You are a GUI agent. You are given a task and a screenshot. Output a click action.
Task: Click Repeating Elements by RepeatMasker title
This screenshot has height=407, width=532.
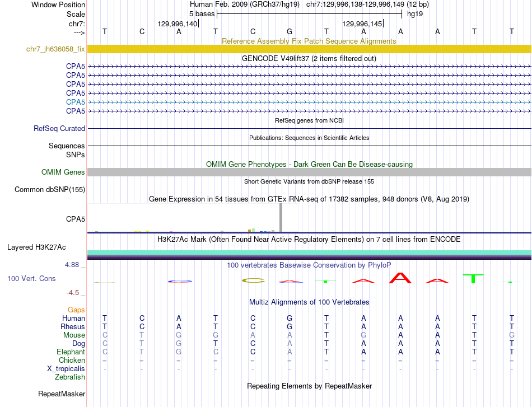coord(310,386)
